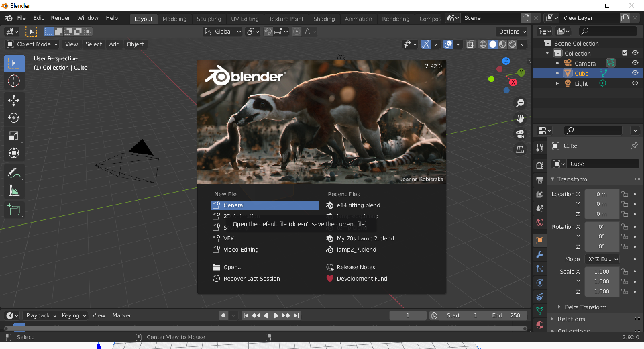Click the pan view hand icon

coord(520,119)
